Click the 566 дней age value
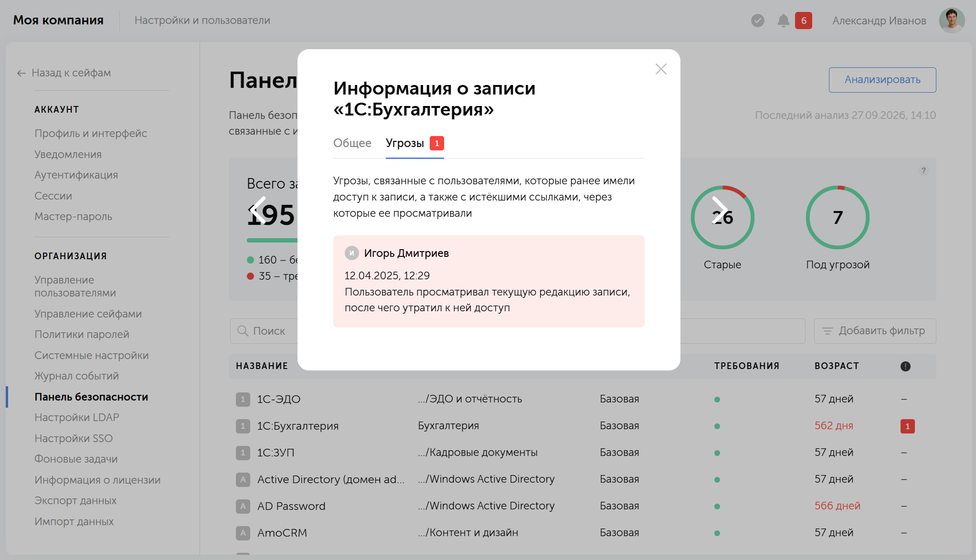Viewport: 976px width, 560px height. click(838, 506)
